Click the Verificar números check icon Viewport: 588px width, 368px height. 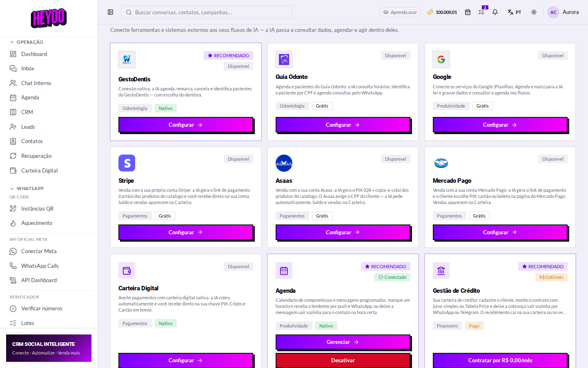point(13,308)
